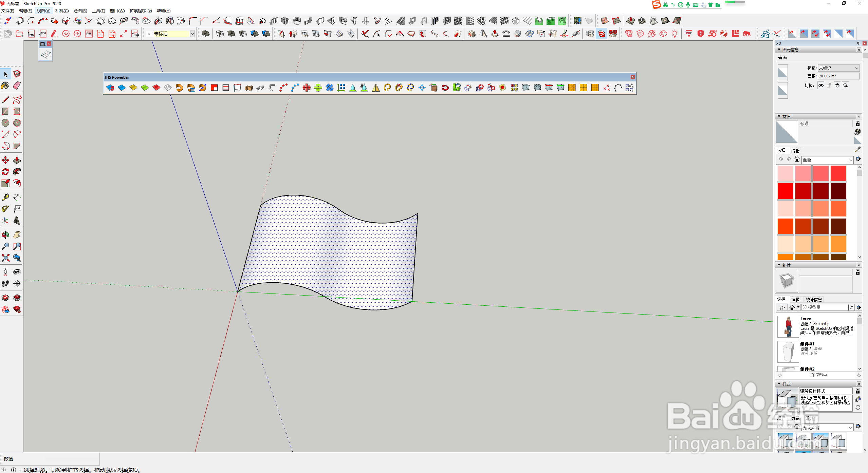Close the JHS PowerBar toolbar

click(x=633, y=77)
